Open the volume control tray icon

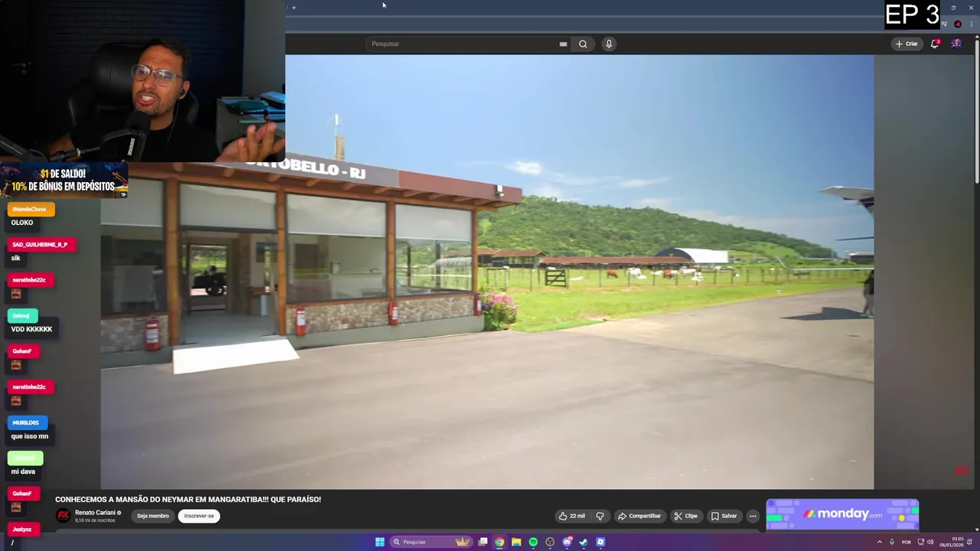(930, 542)
